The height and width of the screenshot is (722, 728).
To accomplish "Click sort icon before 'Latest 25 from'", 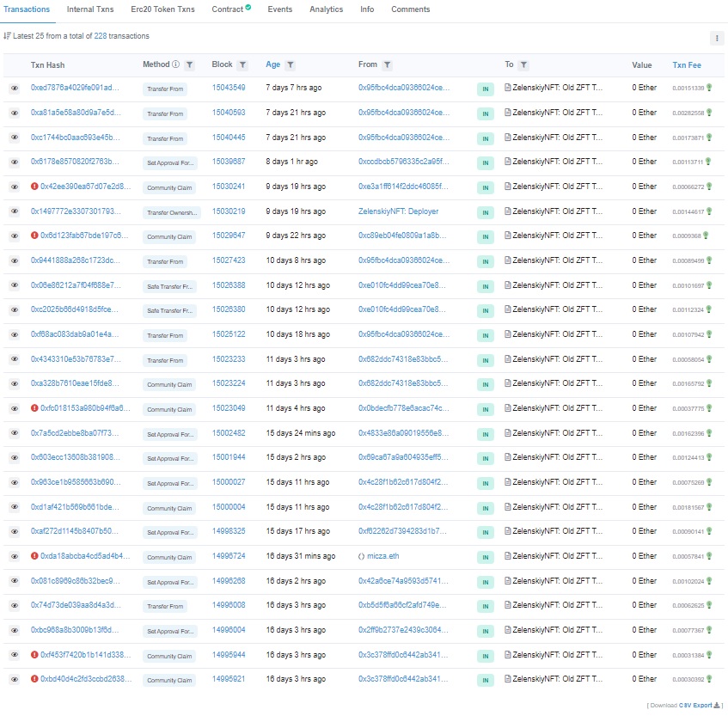I will pos(7,36).
